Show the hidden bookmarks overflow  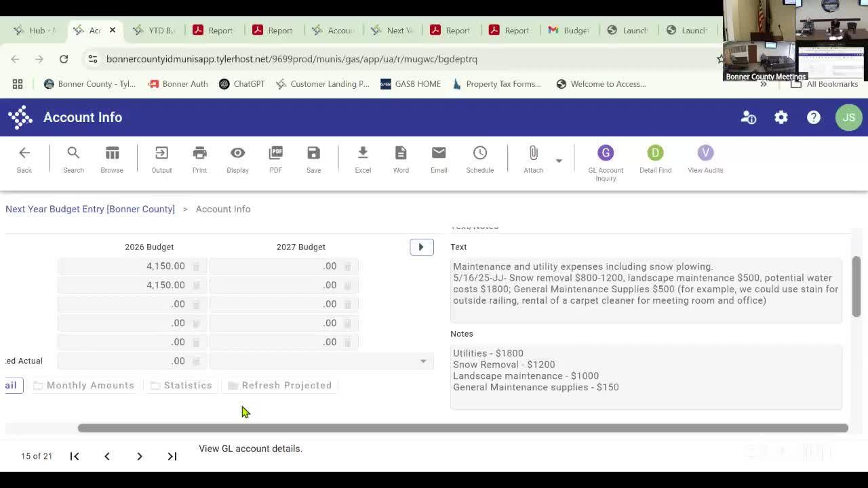click(764, 84)
